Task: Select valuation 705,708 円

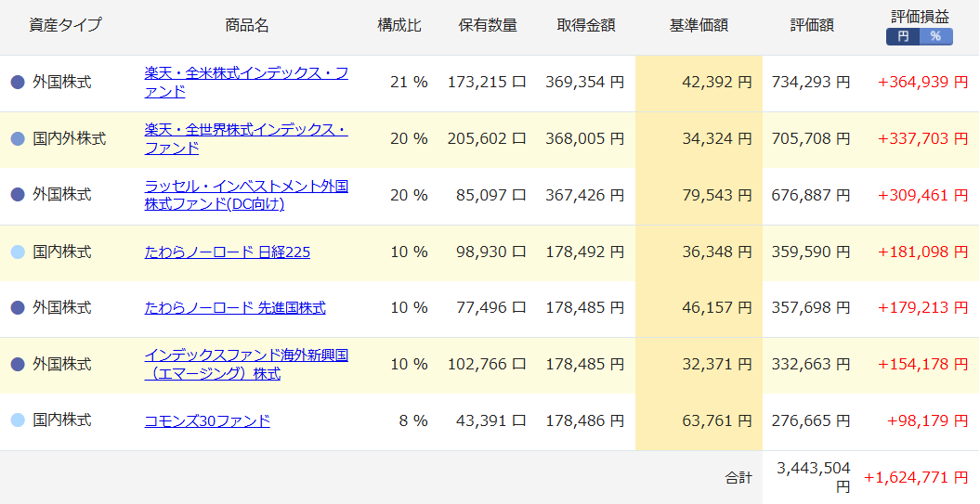Action: pyautogui.click(x=811, y=138)
